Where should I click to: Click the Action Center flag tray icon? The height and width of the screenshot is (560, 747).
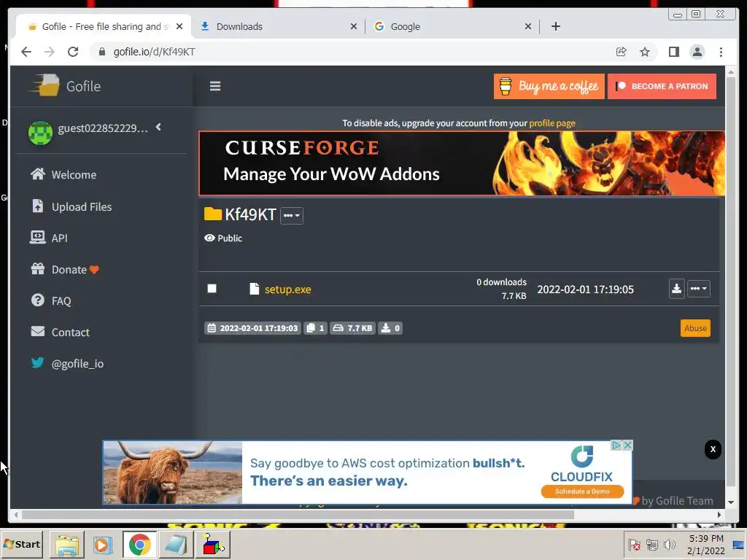pyautogui.click(x=634, y=544)
